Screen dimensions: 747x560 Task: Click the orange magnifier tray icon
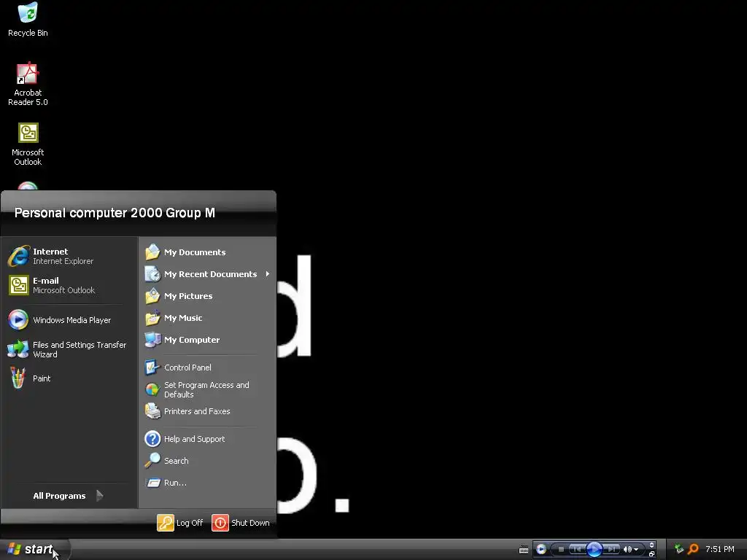(693, 549)
